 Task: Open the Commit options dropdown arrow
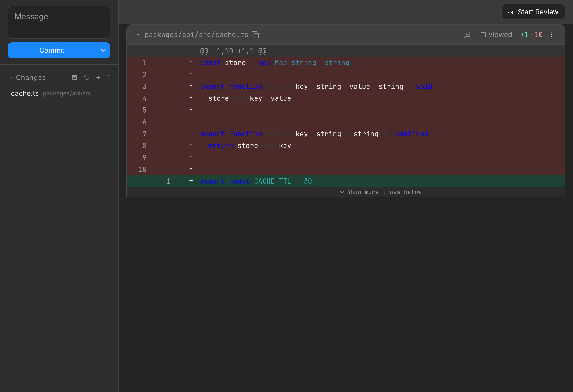point(103,50)
